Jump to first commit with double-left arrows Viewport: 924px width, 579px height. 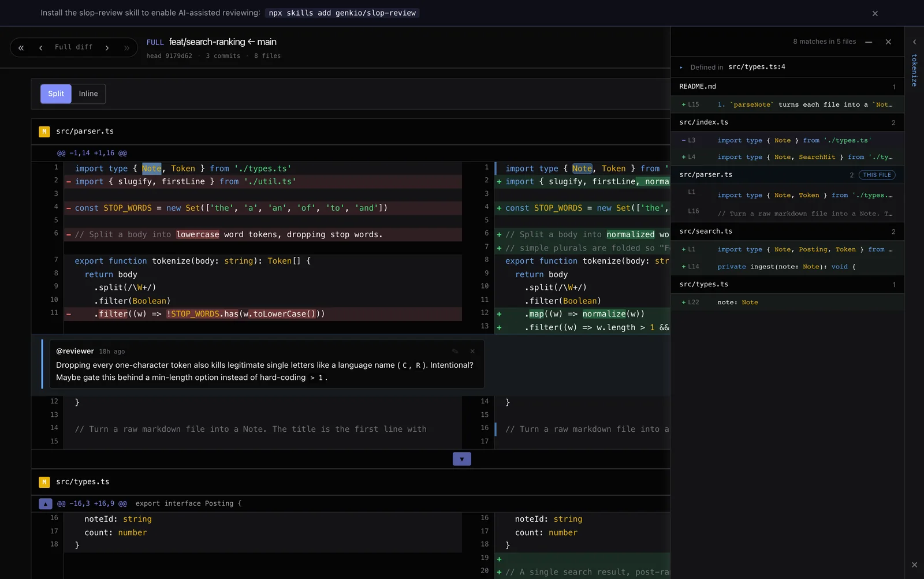pos(21,47)
